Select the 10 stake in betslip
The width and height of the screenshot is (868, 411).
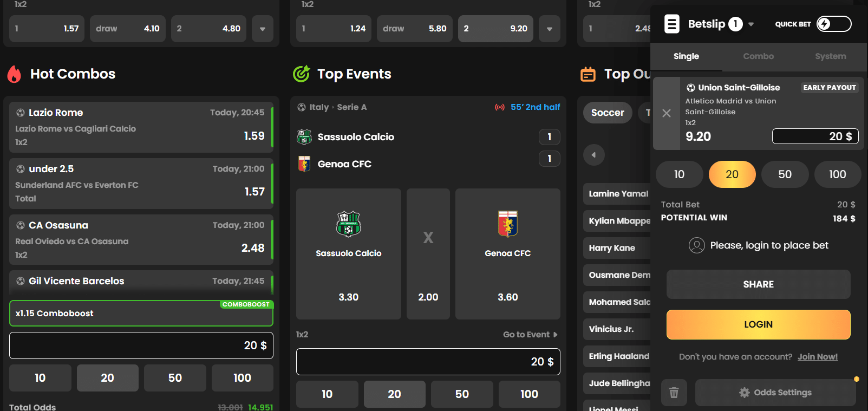[679, 174]
